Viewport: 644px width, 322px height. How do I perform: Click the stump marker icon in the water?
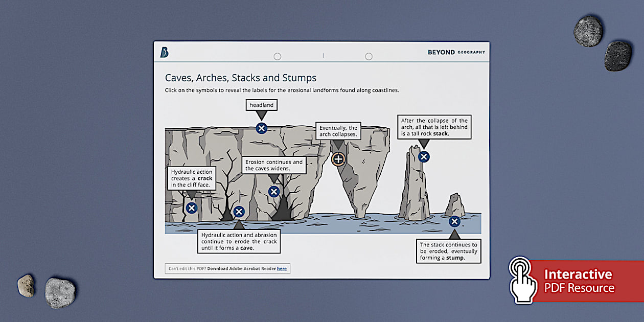coord(454,221)
